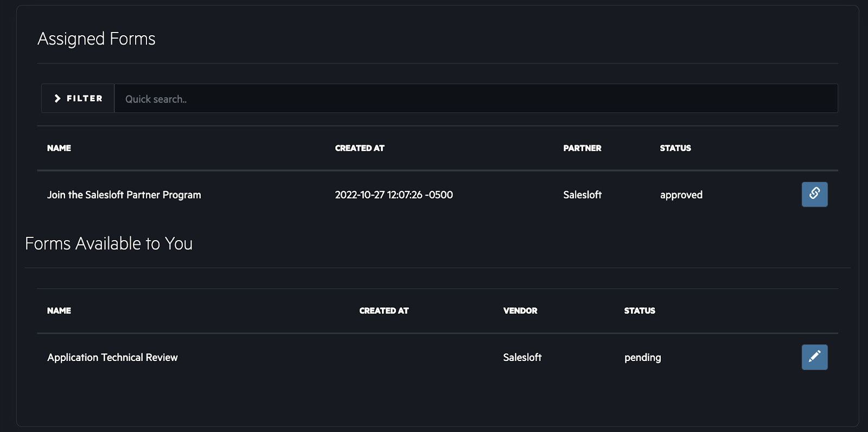Click Salesloft in the Vendor column
The height and width of the screenshot is (432, 868).
pyautogui.click(x=522, y=357)
